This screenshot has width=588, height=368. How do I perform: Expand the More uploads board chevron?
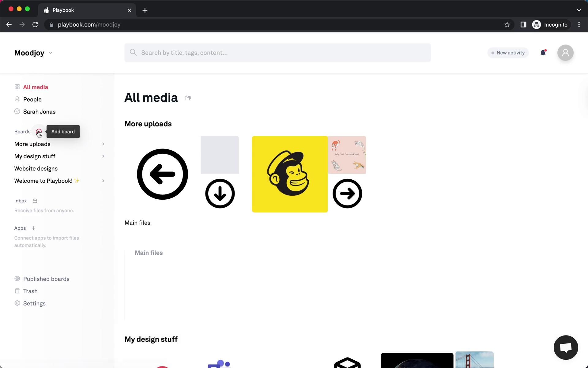click(x=103, y=144)
